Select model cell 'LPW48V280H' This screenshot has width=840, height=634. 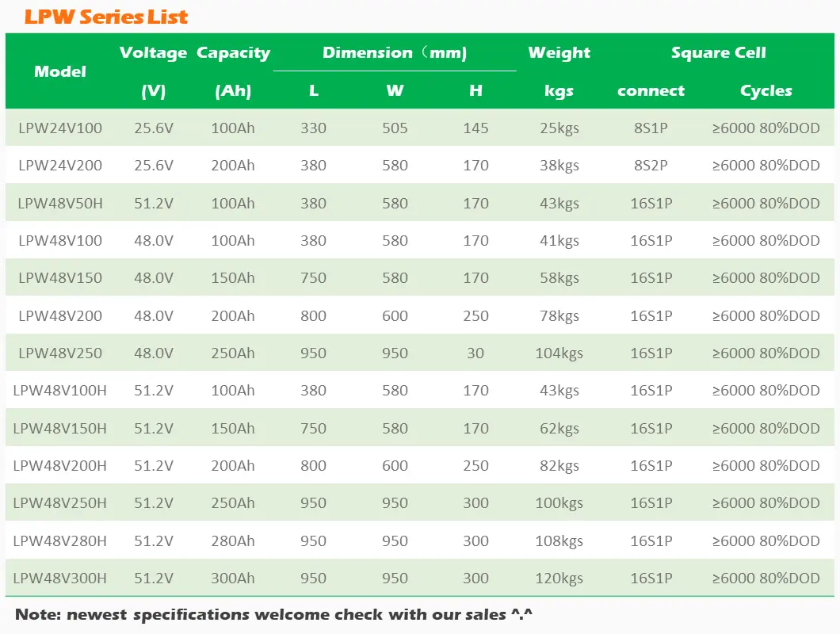click(x=60, y=540)
